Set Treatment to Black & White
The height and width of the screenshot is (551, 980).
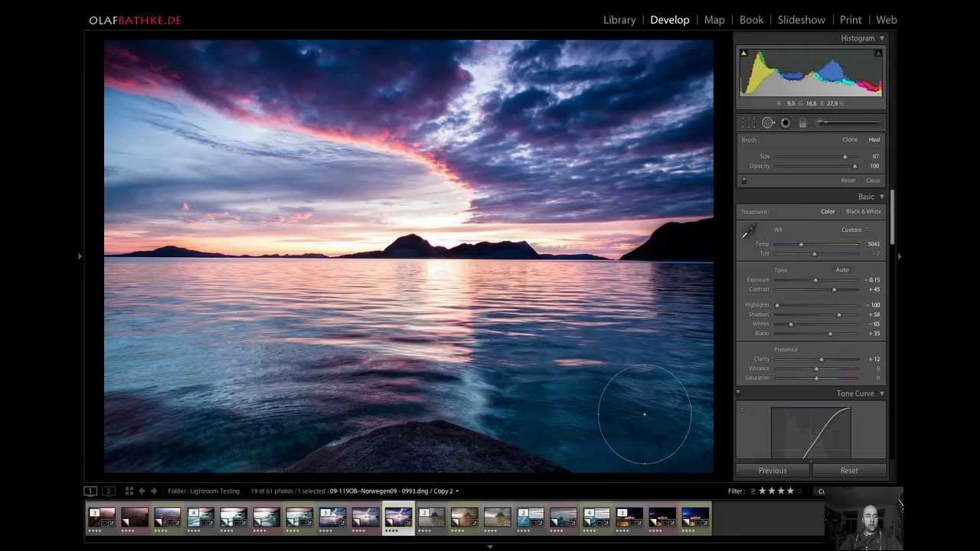coord(864,212)
